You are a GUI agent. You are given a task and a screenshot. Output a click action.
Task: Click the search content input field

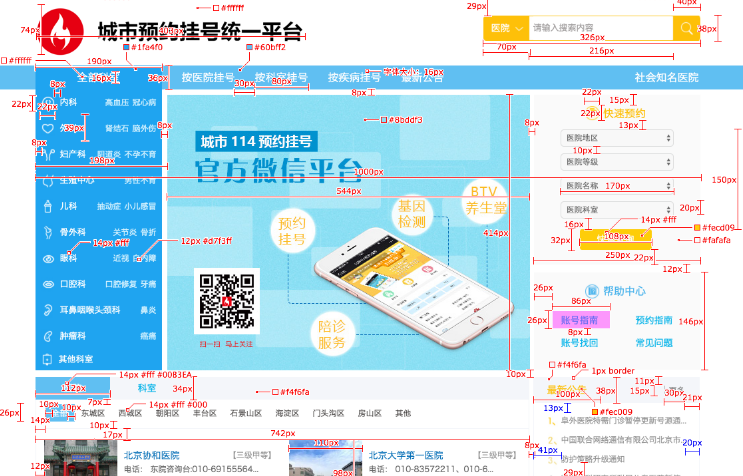click(x=601, y=28)
